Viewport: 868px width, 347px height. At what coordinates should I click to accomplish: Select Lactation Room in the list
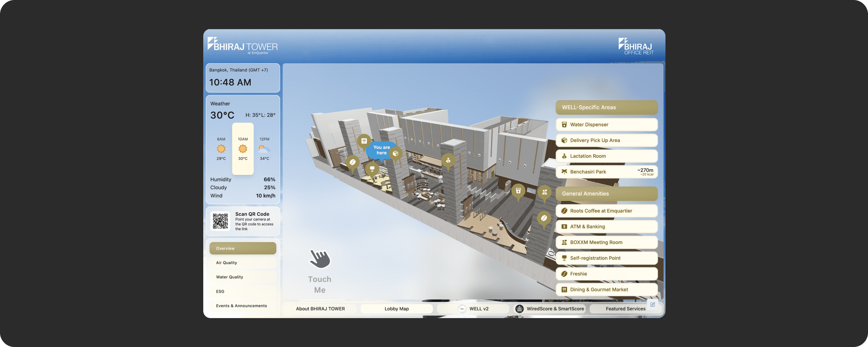pyautogui.click(x=607, y=156)
